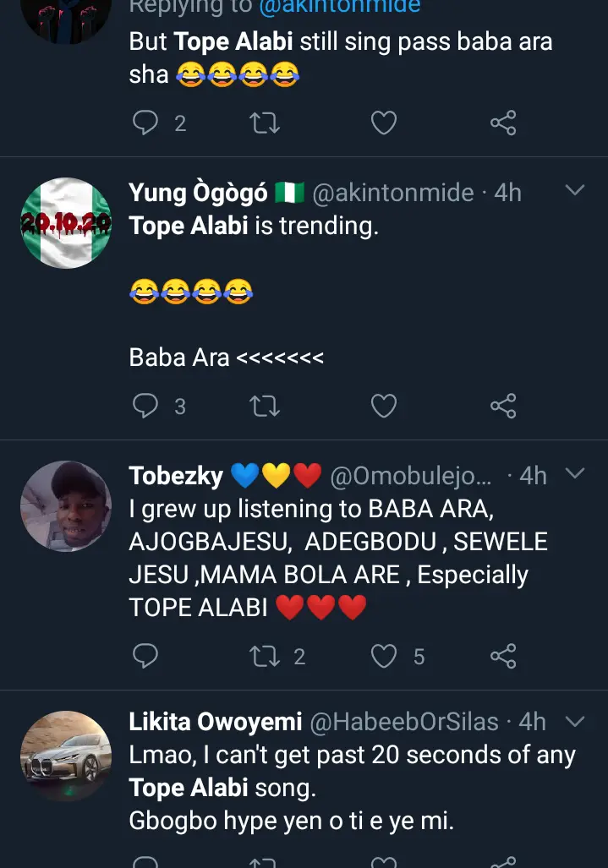Reply to the 'sing pass baba ara' tweet
608x868 pixels.
146,123
